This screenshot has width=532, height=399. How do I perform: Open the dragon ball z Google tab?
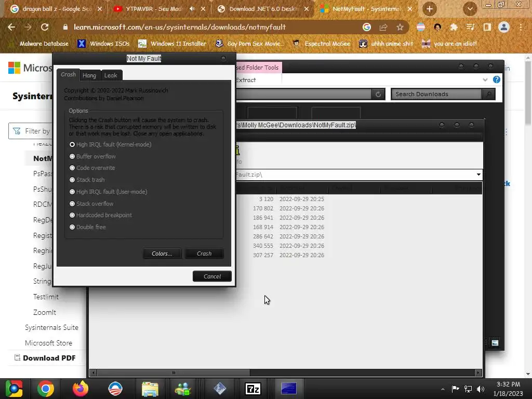(x=56, y=9)
